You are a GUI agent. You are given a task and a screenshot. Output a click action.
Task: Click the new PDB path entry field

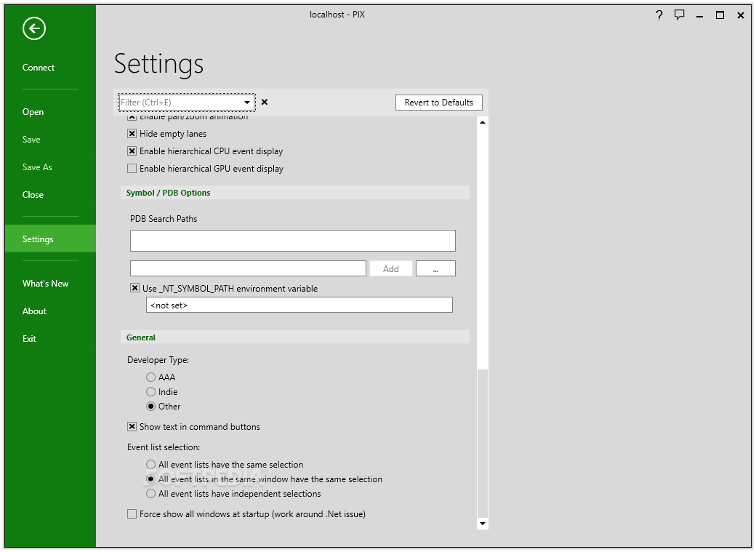pyautogui.click(x=248, y=268)
